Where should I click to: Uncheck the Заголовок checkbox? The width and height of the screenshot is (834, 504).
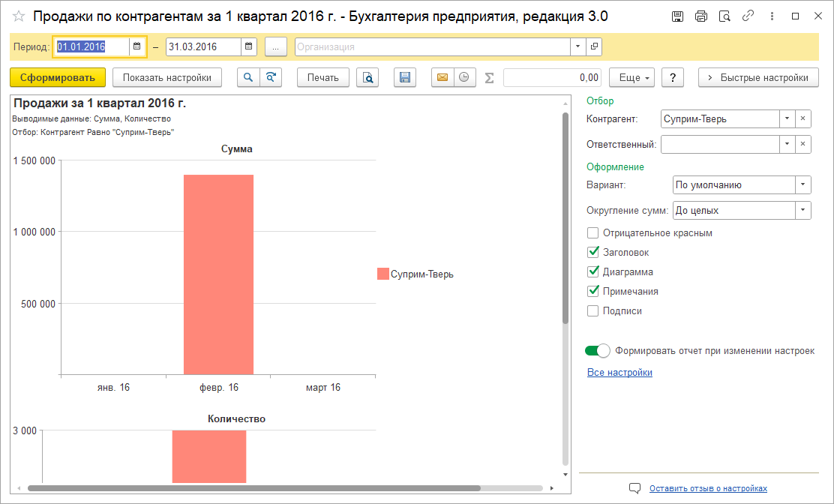point(592,252)
